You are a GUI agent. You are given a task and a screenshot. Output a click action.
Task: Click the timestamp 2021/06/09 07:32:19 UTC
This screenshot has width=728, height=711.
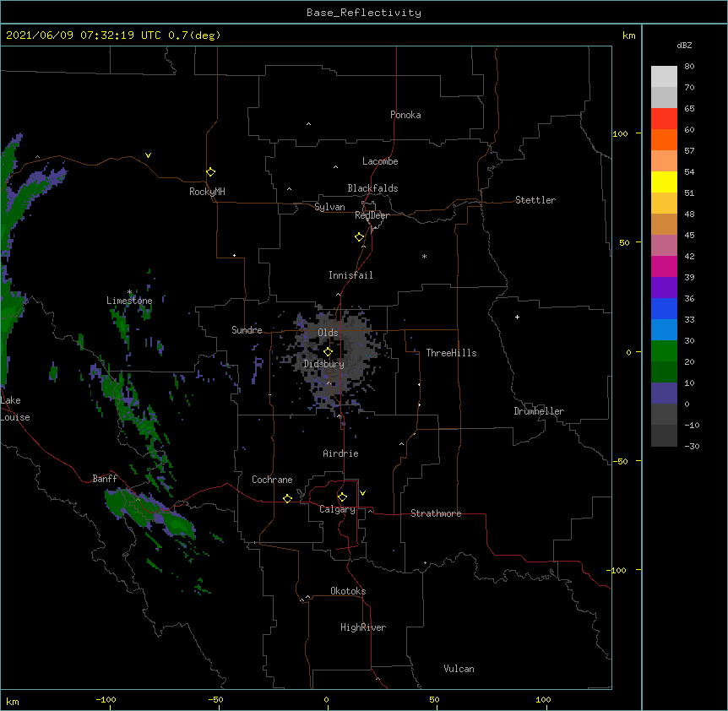(x=84, y=35)
